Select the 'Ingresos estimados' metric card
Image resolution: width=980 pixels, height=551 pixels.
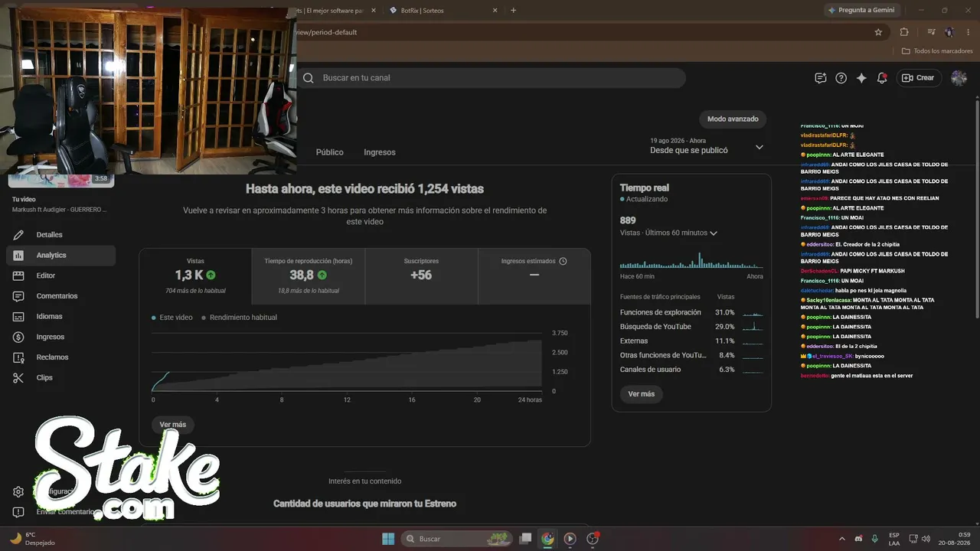(x=534, y=276)
